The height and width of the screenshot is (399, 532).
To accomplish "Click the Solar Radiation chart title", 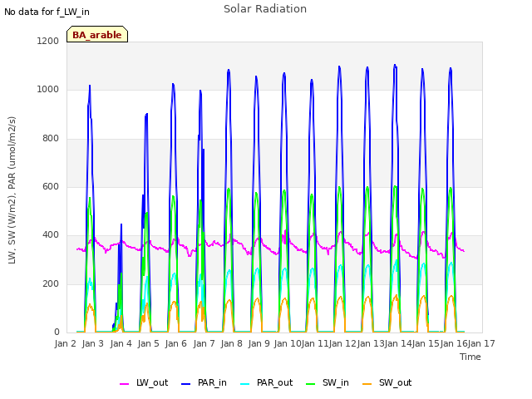I will pyautogui.click(x=265, y=9).
